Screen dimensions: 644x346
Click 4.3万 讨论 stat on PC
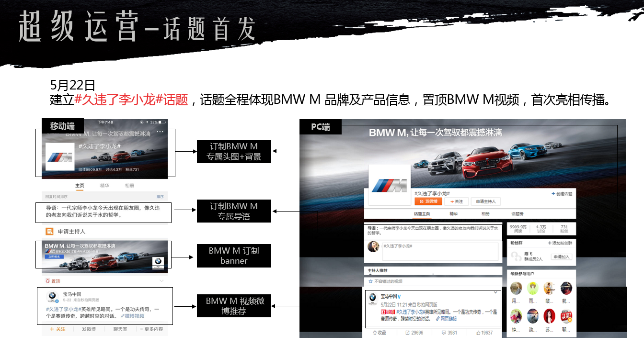pyautogui.click(x=541, y=229)
